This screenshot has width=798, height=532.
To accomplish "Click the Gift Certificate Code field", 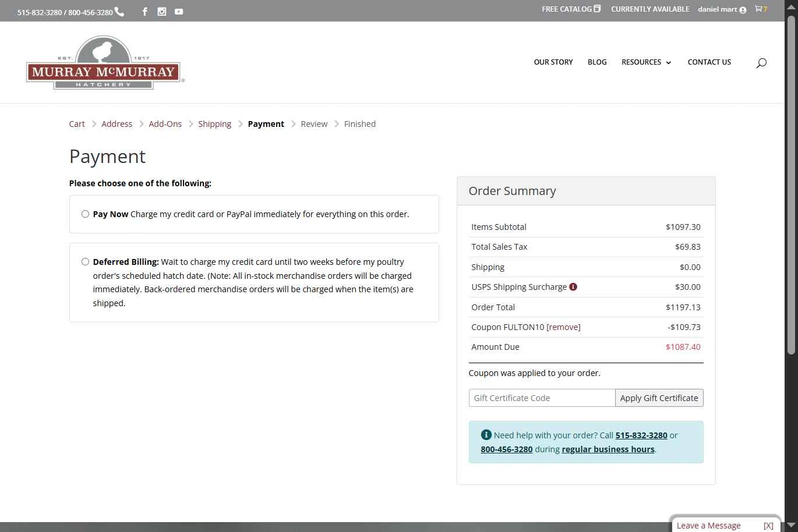I will pyautogui.click(x=542, y=398).
